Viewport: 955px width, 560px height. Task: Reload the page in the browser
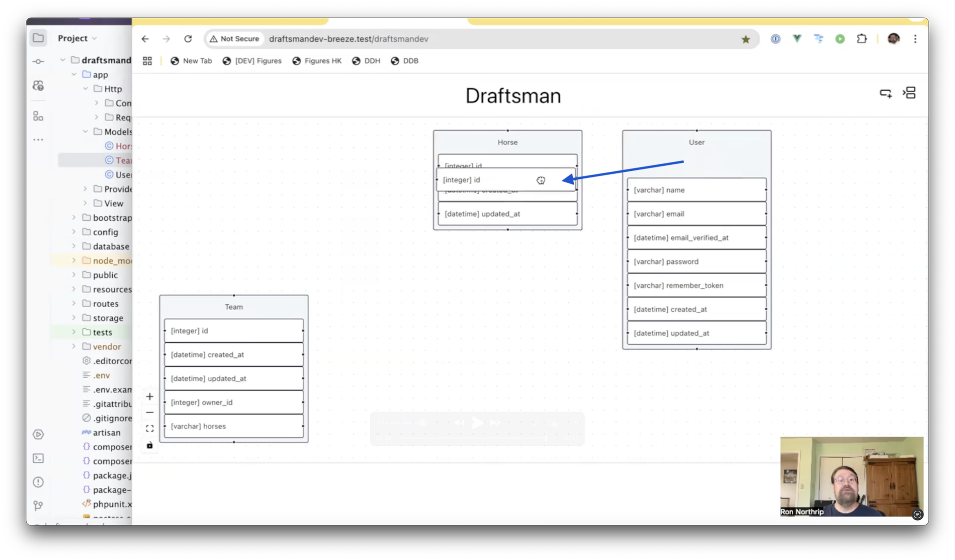pyautogui.click(x=188, y=39)
